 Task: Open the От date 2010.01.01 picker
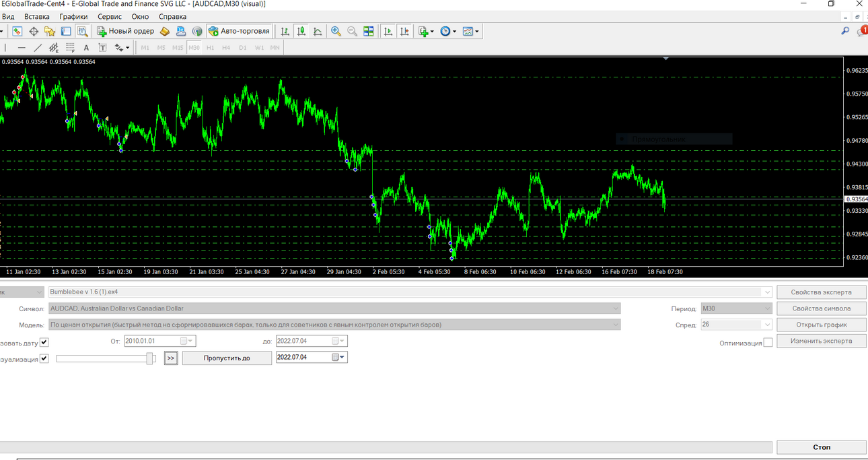[185, 341]
